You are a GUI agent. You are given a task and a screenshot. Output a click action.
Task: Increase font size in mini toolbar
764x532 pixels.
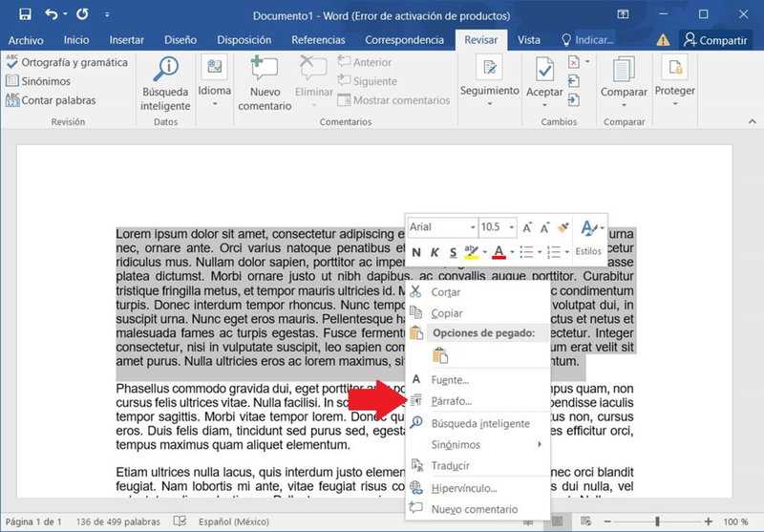(x=527, y=227)
